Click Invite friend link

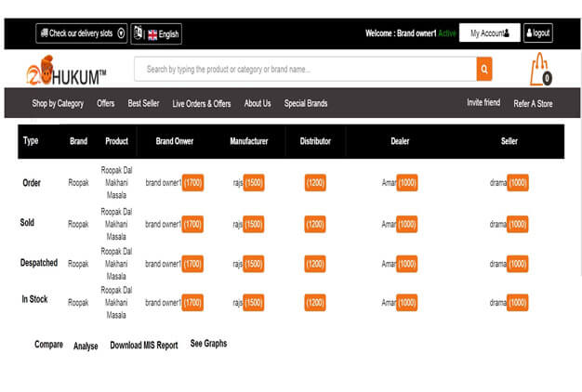point(483,102)
